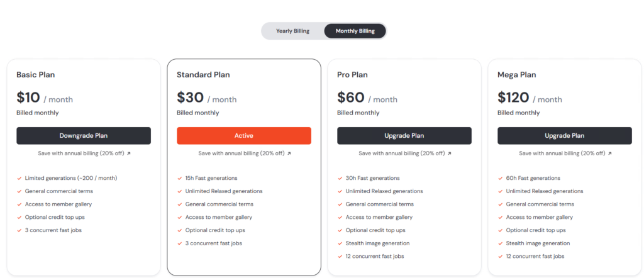Image resolution: width=644 pixels, height=278 pixels.
Task: Click checkmark beside Mega 12 concurrent fast jobs
Action: (x=500, y=257)
